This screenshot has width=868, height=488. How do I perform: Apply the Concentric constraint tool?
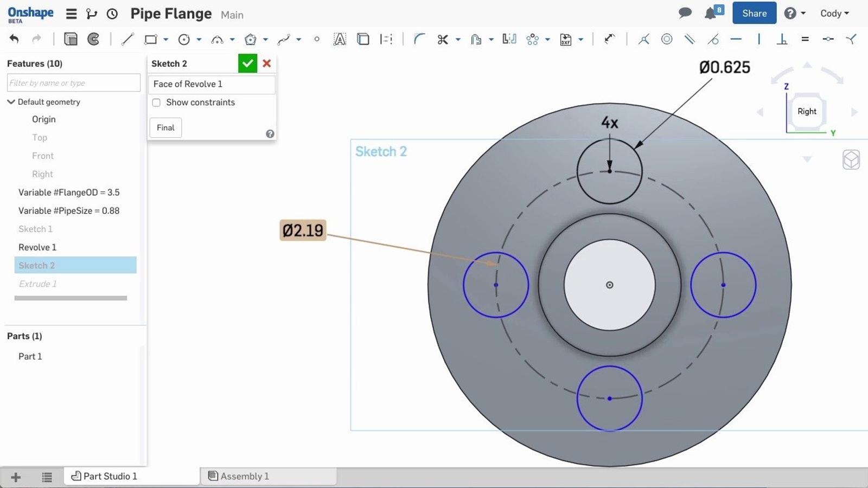point(667,39)
